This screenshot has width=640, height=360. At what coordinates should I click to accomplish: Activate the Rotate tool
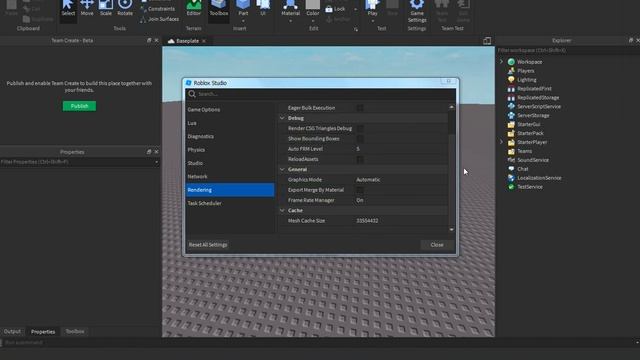pos(125,8)
